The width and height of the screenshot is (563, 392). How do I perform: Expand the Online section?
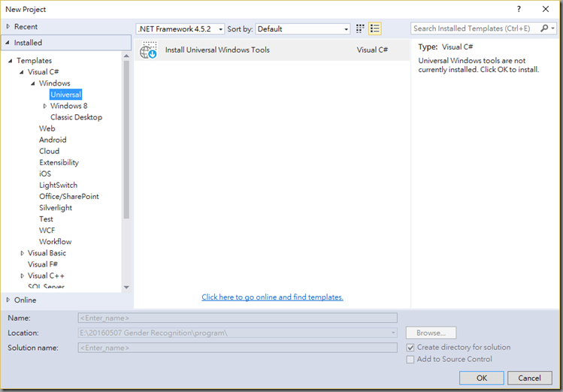point(8,300)
